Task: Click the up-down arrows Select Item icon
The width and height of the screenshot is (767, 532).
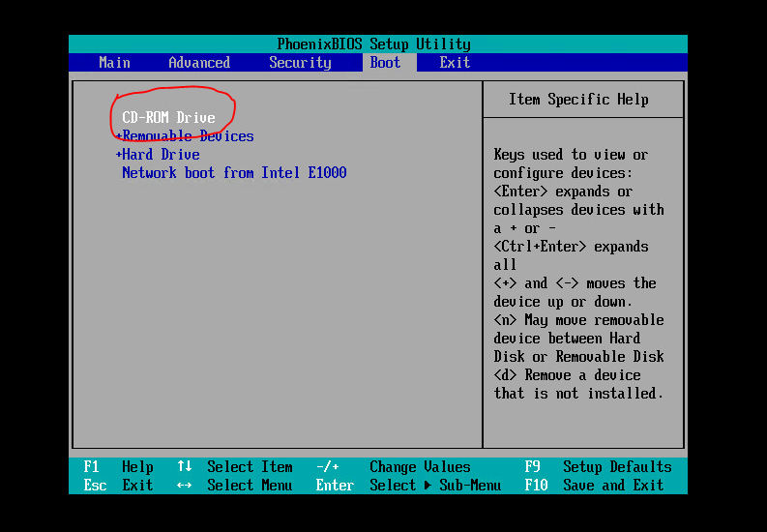Action: click(185, 466)
